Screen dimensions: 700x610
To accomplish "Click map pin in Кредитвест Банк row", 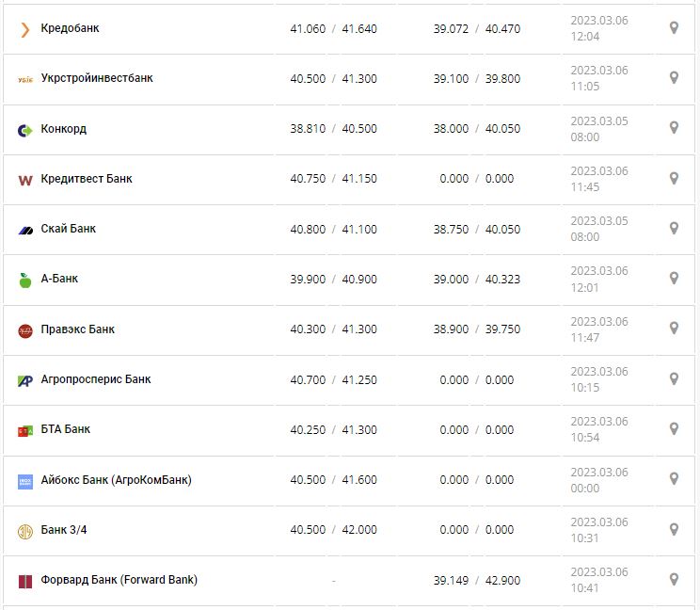I will pos(674,178).
